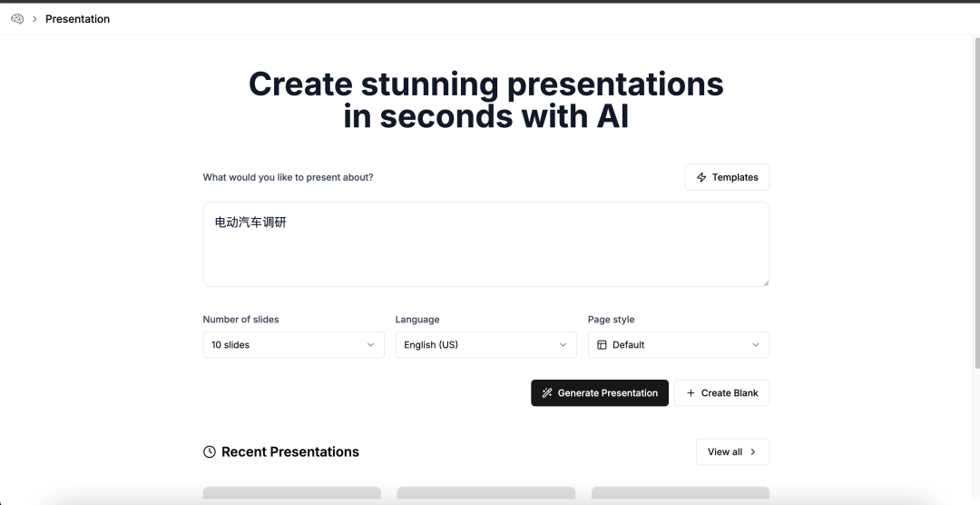Click the layout icon in Page style field
The image size is (980, 505).
(602, 345)
